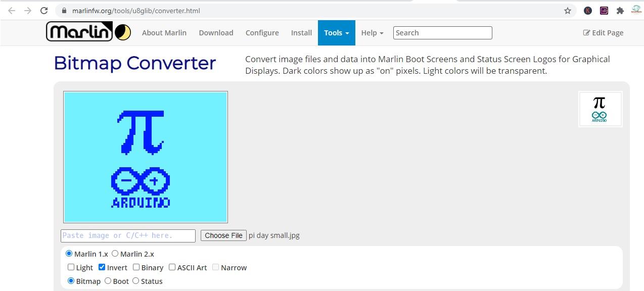Open the Configure menu item
The image size is (644, 291).
click(262, 33)
